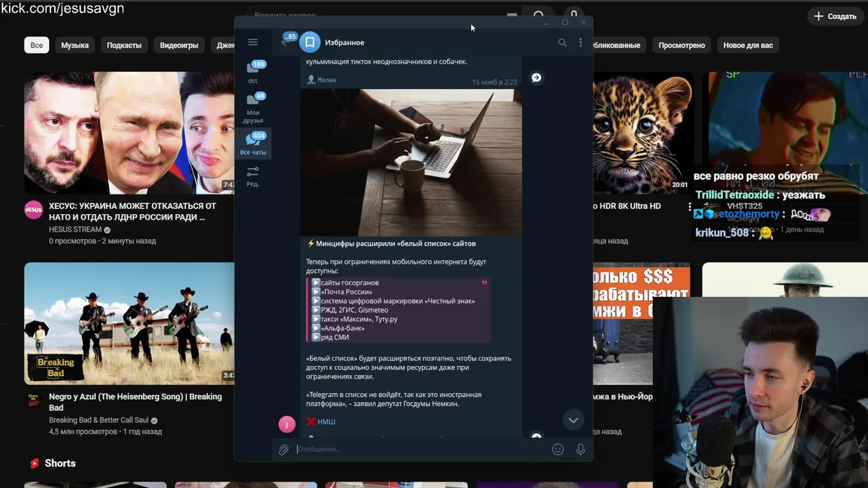The image size is (868, 488).
Task: Open HESUS STREAM channel name
Action: coord(75,230)
